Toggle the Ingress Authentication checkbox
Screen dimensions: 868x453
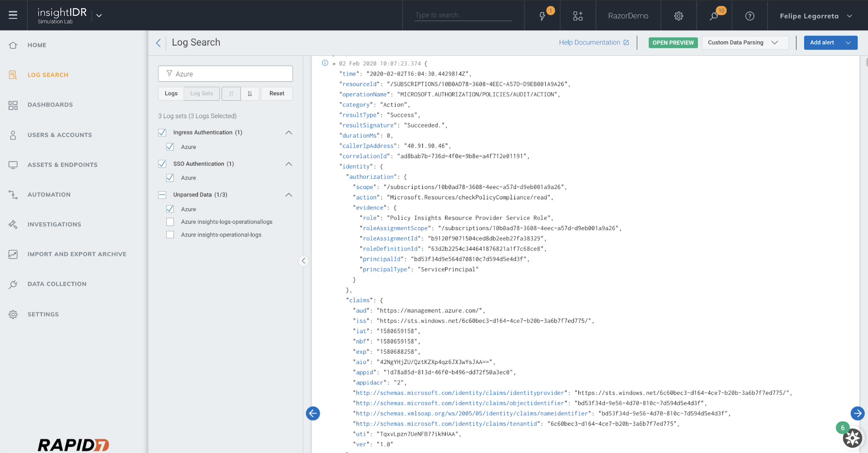point(162,132)
